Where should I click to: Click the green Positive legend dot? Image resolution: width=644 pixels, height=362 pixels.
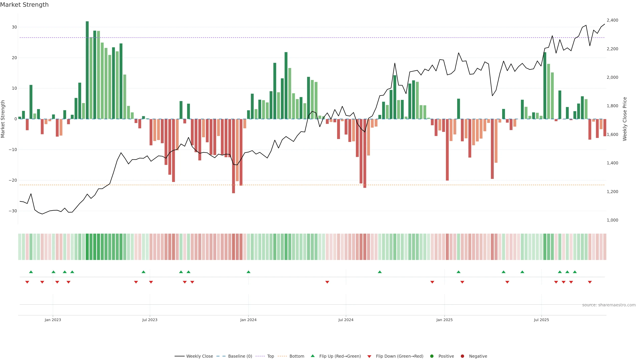tap(432, 356)
